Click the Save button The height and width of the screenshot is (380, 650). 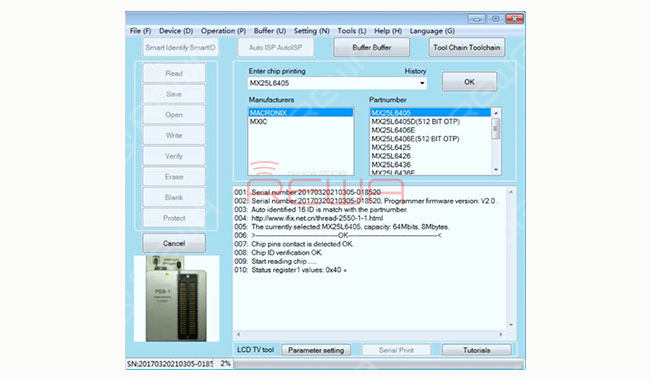174,94
